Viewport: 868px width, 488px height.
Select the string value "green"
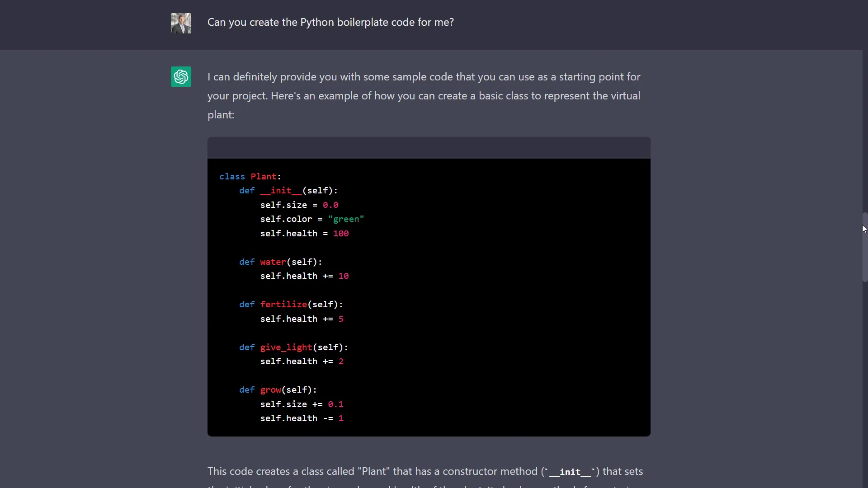(x=346, y=219)
